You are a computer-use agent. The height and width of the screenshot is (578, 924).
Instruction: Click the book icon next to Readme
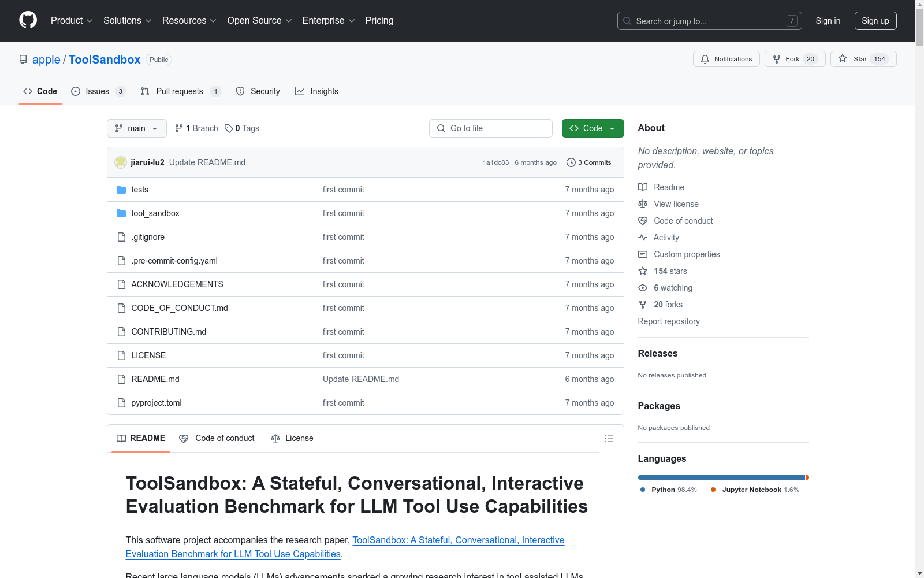click(x=643, y=187)
